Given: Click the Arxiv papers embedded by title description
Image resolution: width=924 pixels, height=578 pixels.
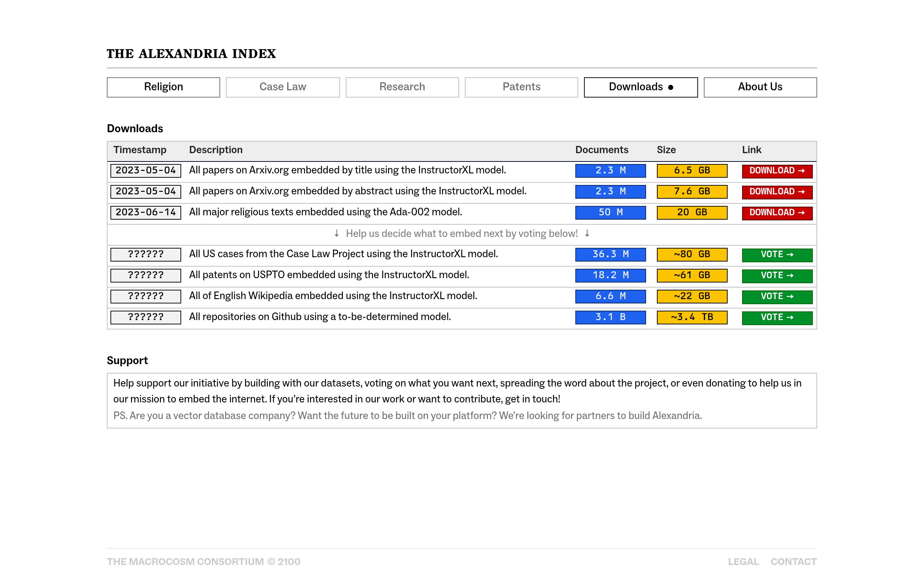Looking at the screenshot, I should tap(348, 171).
